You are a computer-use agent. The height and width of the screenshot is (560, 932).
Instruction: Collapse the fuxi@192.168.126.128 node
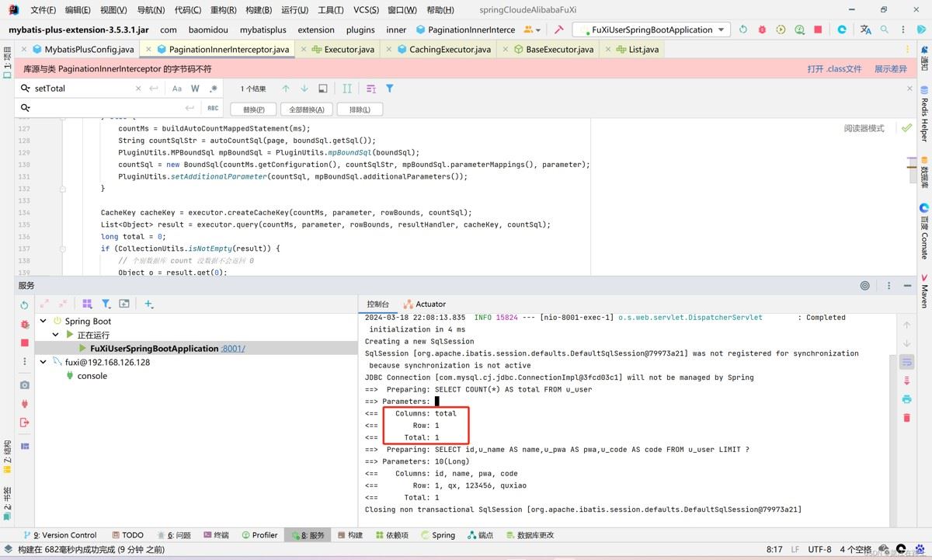pos(43,362)
